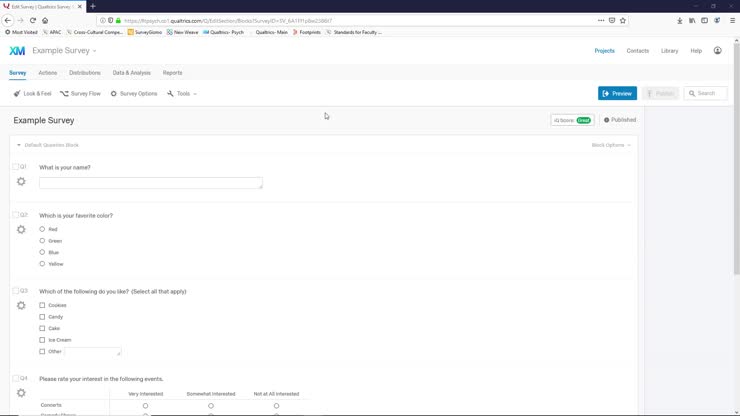
Task: Close the Edit Survey browser tab
Action: [x=79, y=7]
